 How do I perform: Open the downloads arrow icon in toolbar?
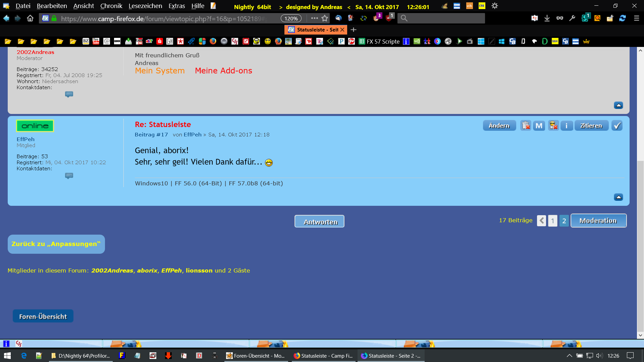[x=547, y=18]
